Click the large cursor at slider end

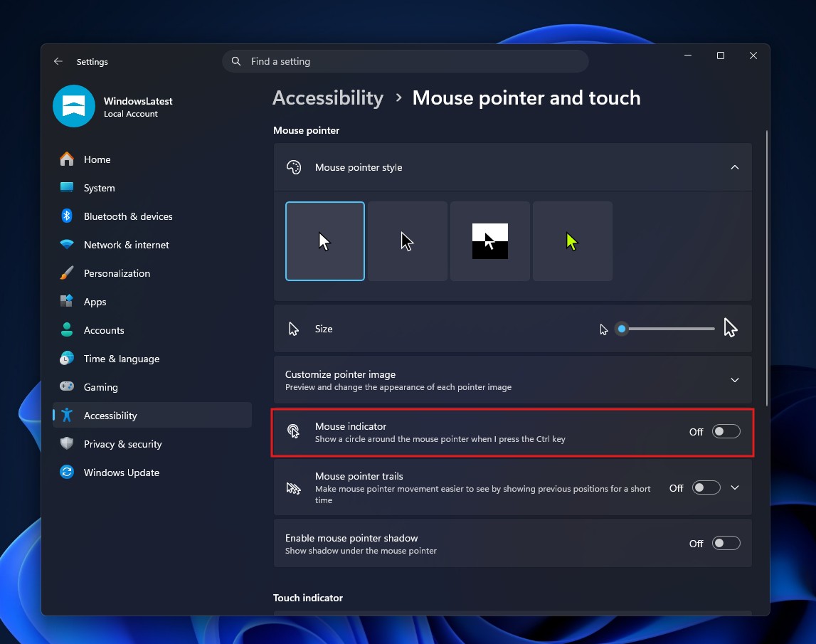pyautogui.click(x=731, y=328)
